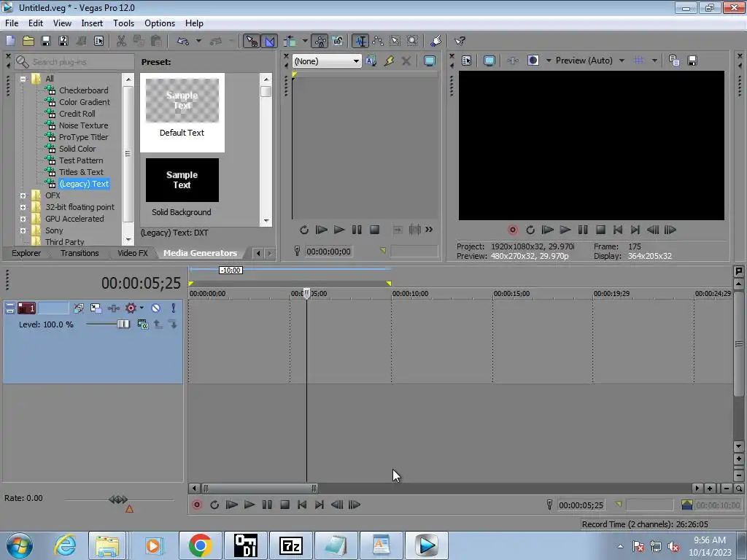
Task: Select the Titles & Text generator
Action: click(81, 172)
